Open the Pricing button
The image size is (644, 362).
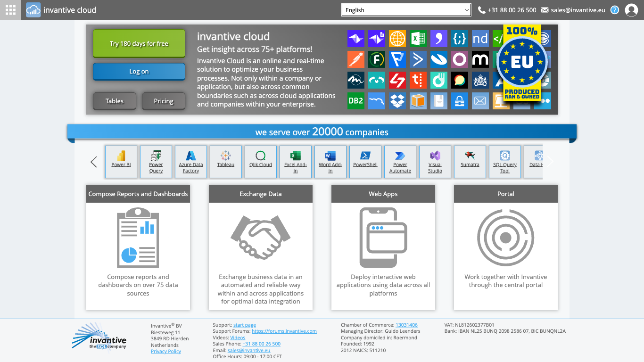[x=164, y=101]
